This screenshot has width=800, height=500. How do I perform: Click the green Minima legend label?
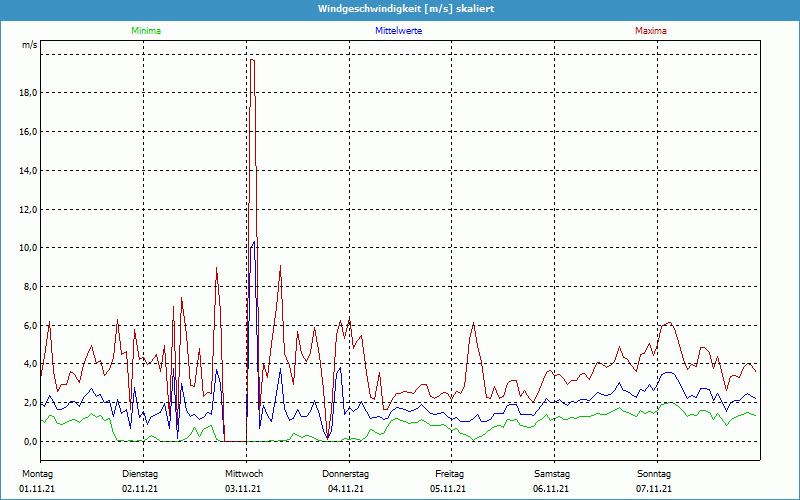click(x=146, y=31)
